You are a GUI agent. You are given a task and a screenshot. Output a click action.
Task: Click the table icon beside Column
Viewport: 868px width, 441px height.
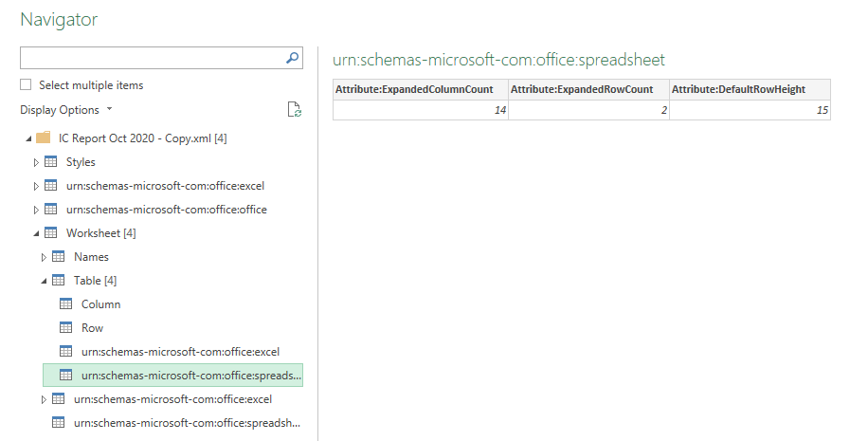tap(66, 304)
